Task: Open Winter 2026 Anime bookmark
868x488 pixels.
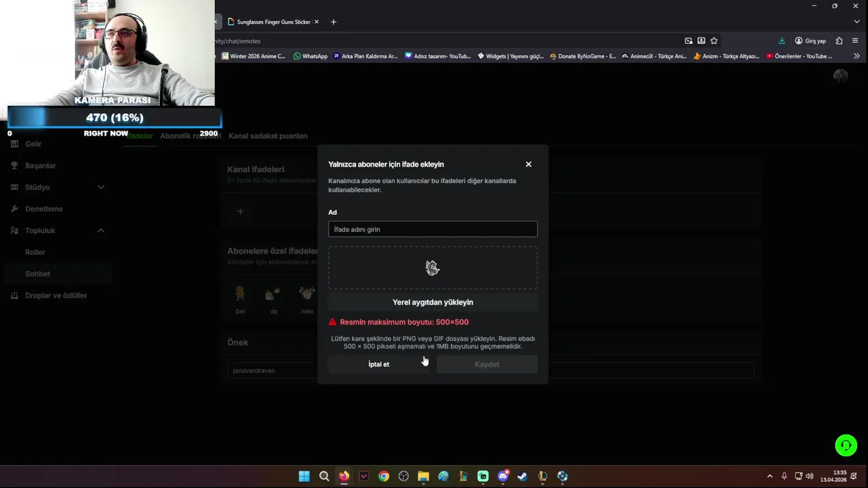Action: pos(254,56)
